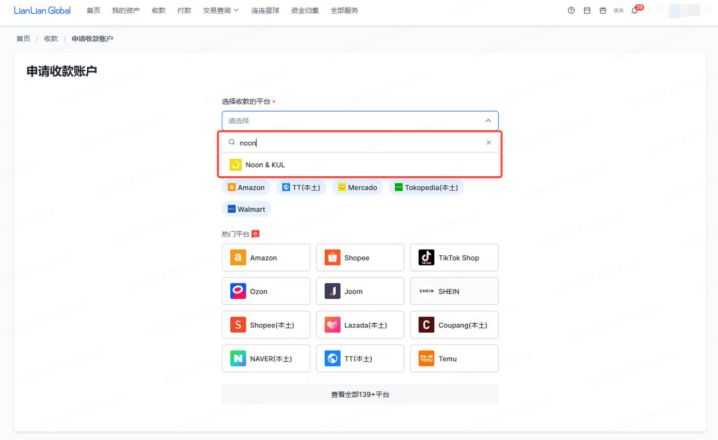The height and width of the screenshot is (440, 718).
Task: Select the Ozon card label
Action: pyautogui.click(x=259, y=292)
